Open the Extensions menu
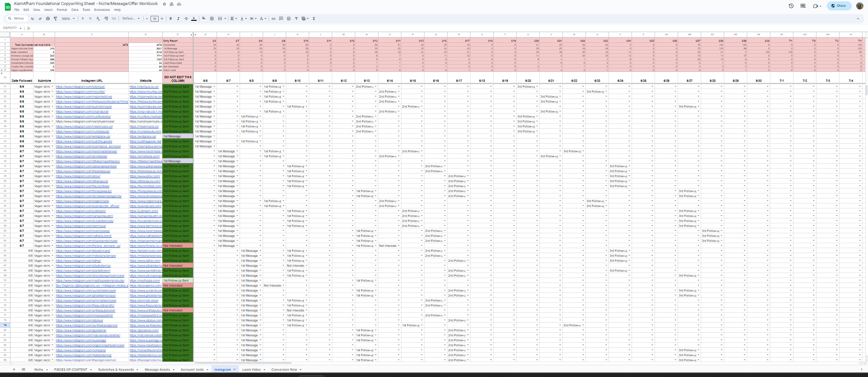 click(x=102, y=9)
